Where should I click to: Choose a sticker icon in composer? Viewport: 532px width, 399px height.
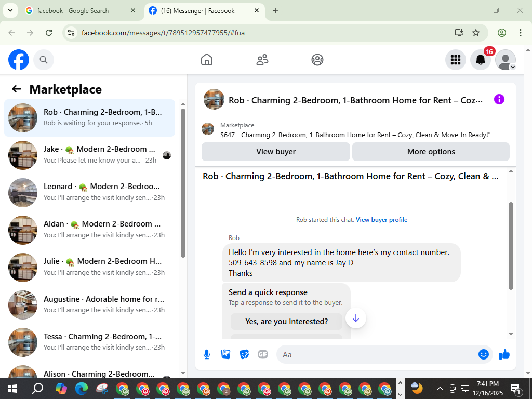click(x=244, y=354)
